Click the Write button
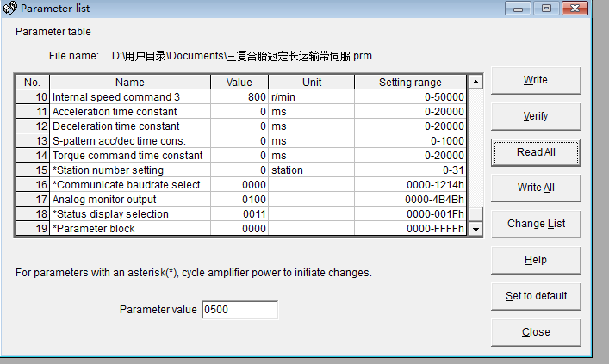 point(535,80)
